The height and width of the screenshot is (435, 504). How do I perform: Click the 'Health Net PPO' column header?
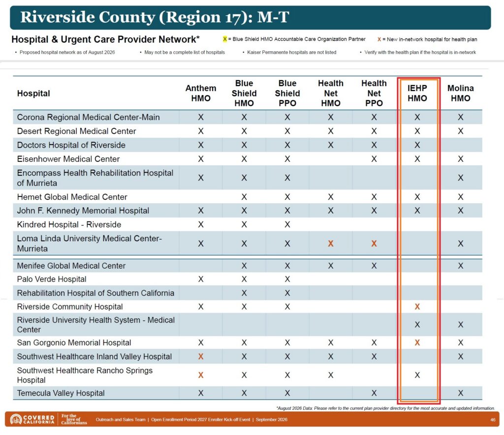[x=374, y=93]
